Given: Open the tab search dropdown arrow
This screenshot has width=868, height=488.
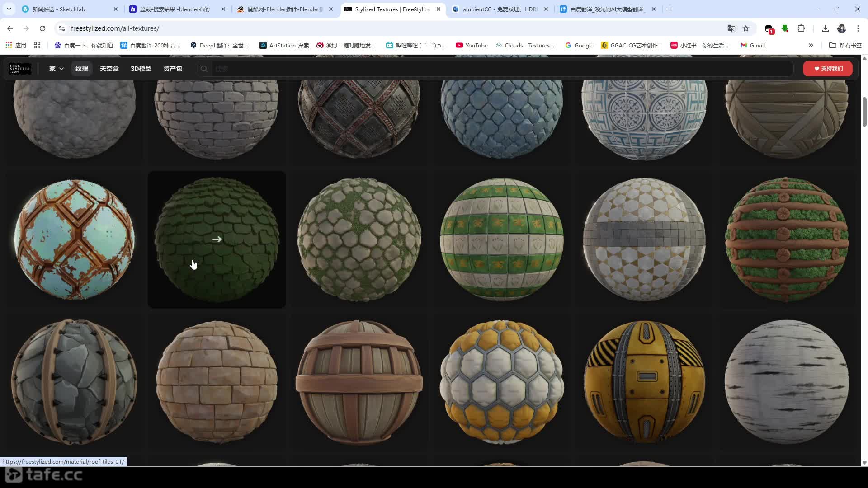Looking at the screenshot, I should [x=9, y=9].
